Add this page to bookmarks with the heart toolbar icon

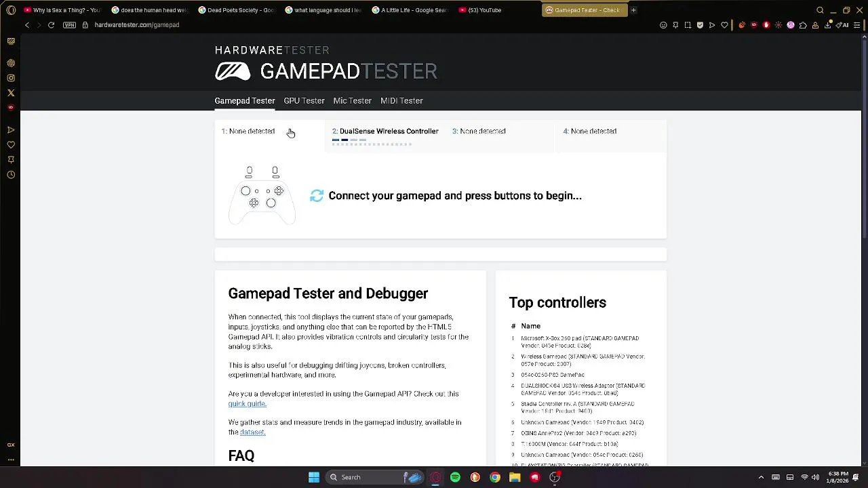point(724,25)
